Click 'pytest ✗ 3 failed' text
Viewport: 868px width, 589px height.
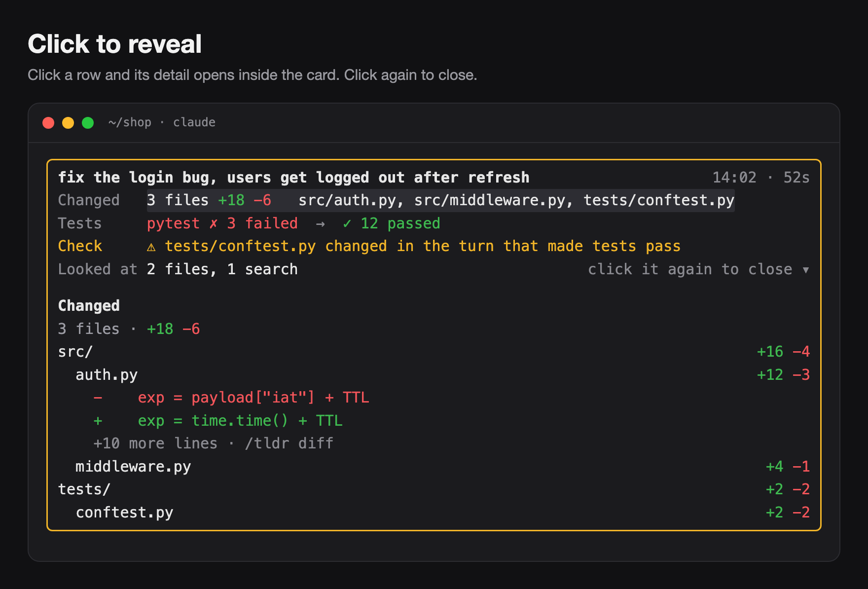222,223
